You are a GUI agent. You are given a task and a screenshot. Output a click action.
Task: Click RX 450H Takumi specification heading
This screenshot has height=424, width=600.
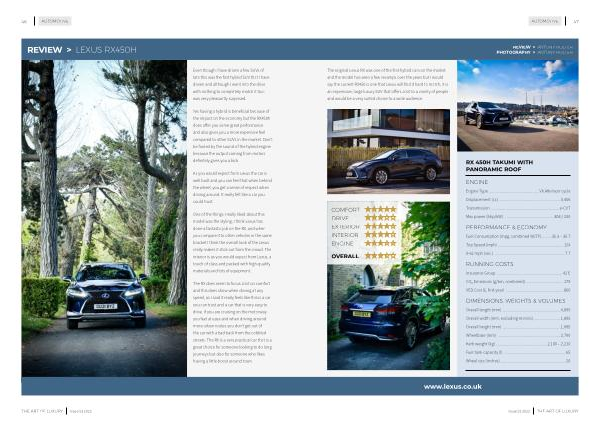click(x=506, y=166)
